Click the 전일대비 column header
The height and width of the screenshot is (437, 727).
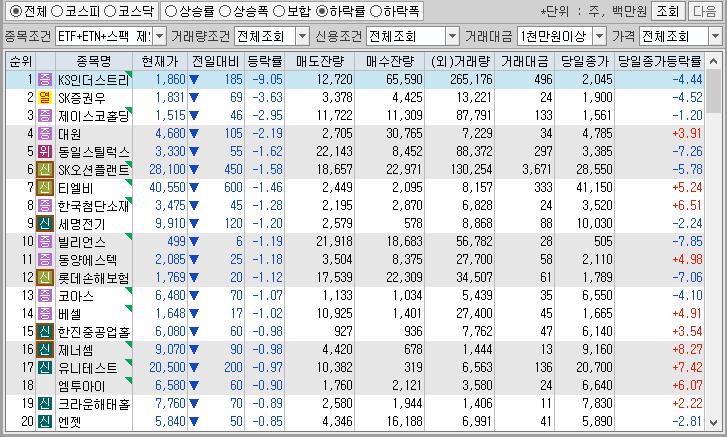click(216, 61)
